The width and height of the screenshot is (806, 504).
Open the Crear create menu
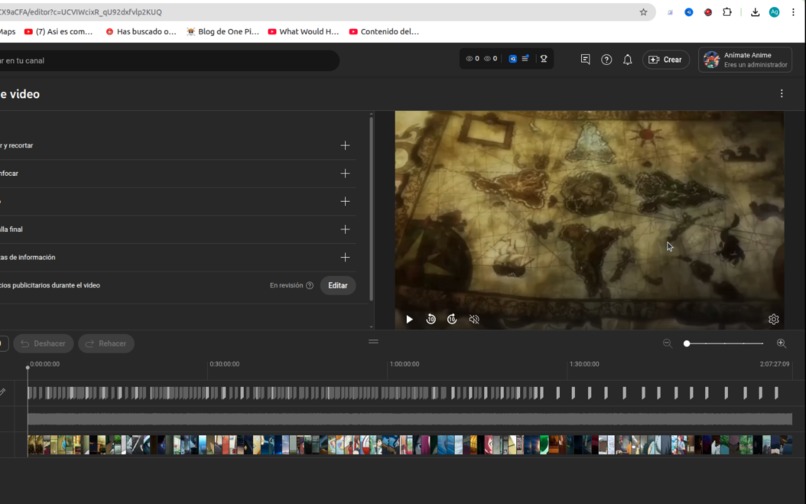[x=666, y=60]
